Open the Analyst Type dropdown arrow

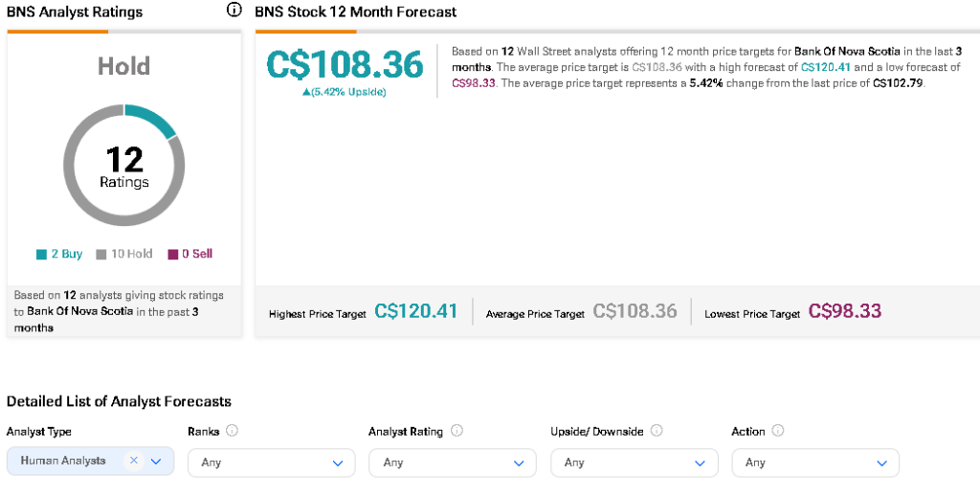156,462
